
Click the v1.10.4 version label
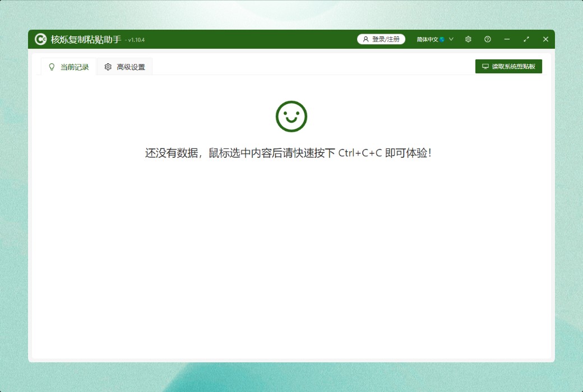click(136, 40)
